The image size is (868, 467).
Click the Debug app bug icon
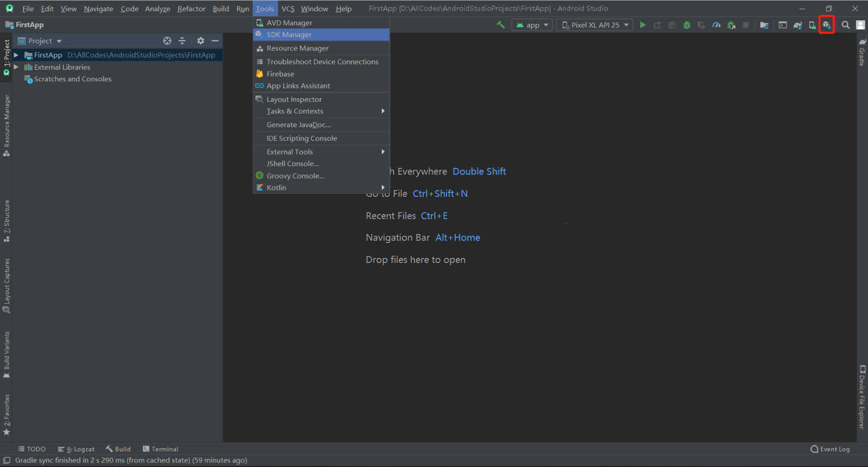tap(687, 25)
